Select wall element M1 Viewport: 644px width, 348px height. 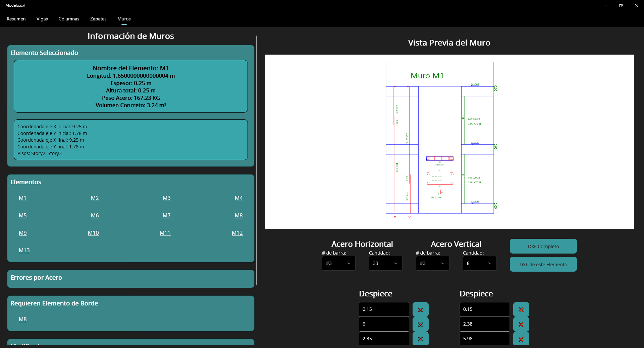pos(22,198)
